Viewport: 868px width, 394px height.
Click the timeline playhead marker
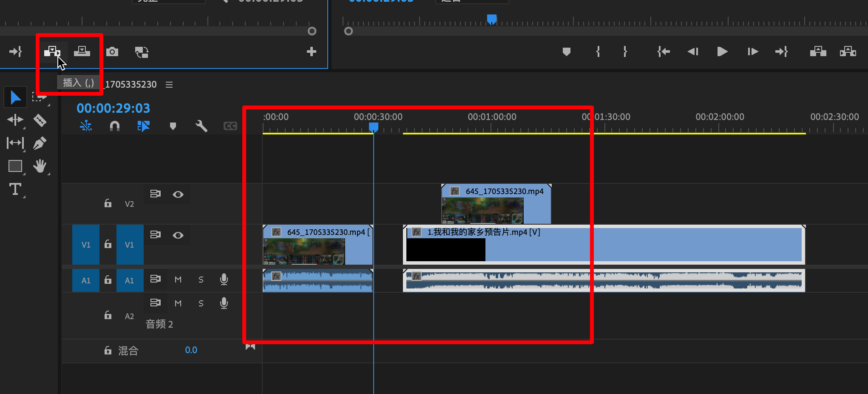pyautogui.click(x=374, y=127)
